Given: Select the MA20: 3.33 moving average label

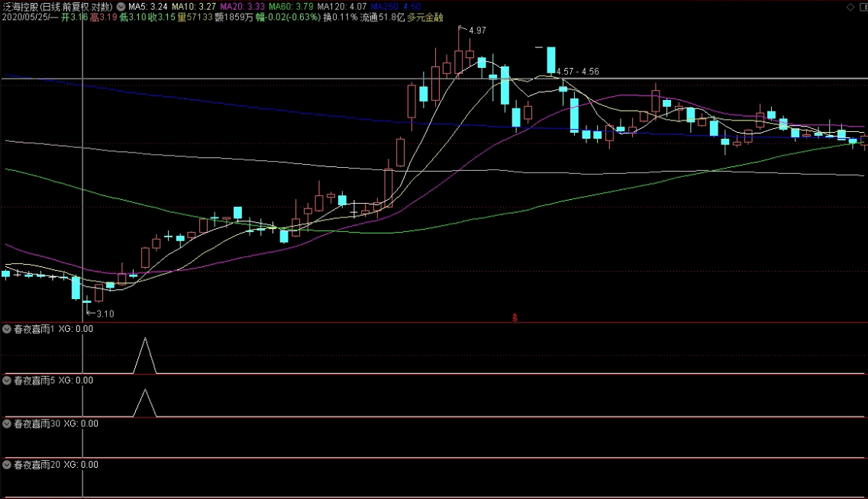Looking at the screenshot, I should click(243, 7).
